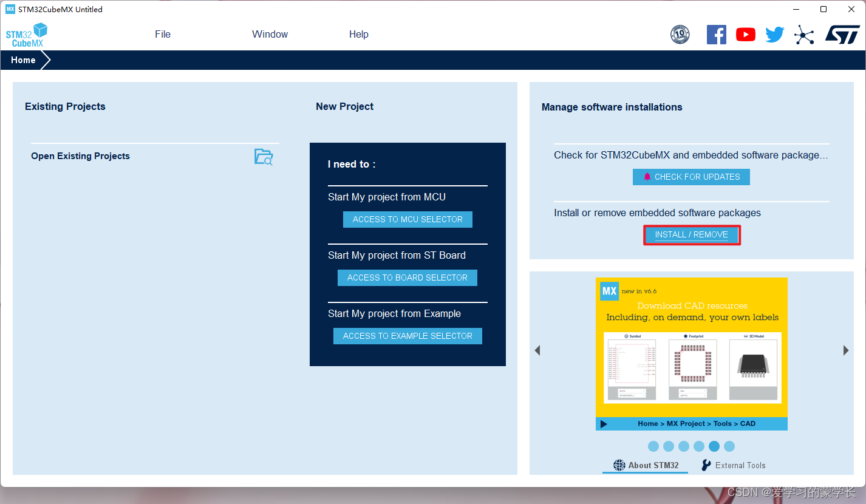Click the open-folder browse projects icon
Image resolution: width=866 pixels, height=504 pixels.
(x=264, y=157)
